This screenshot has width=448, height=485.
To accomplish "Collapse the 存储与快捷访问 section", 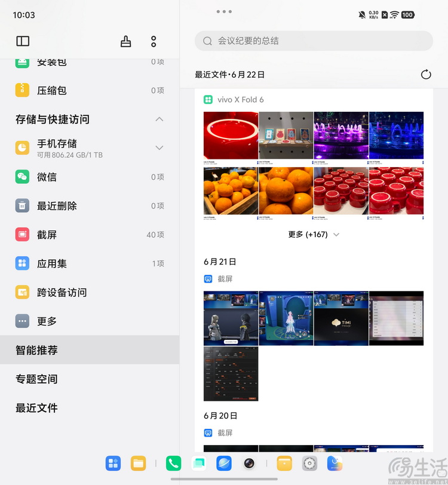I will pyautogui.click(x=159, y=119).
